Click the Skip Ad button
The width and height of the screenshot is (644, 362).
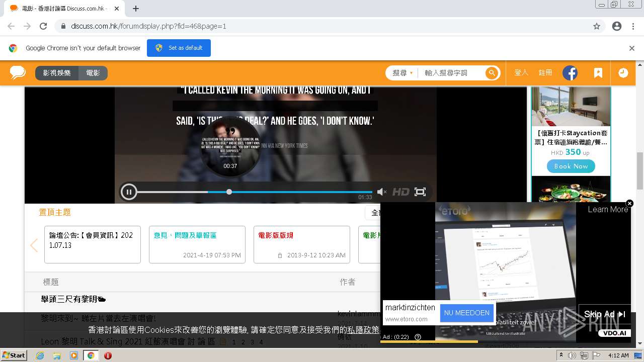[604, 314]
